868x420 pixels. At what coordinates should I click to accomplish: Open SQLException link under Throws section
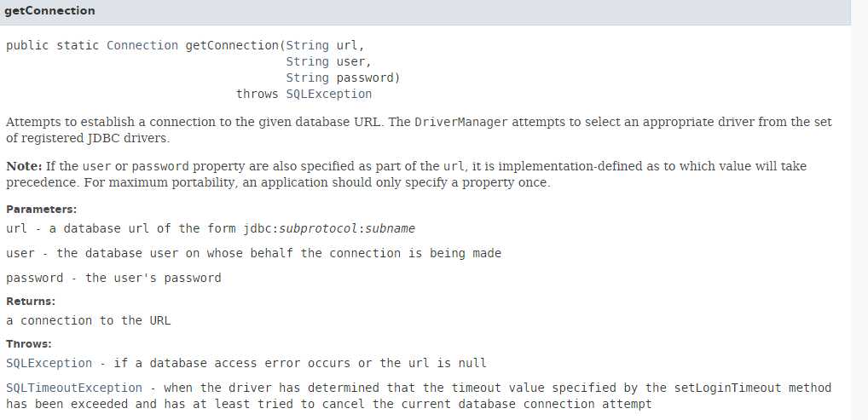(49, 363)
